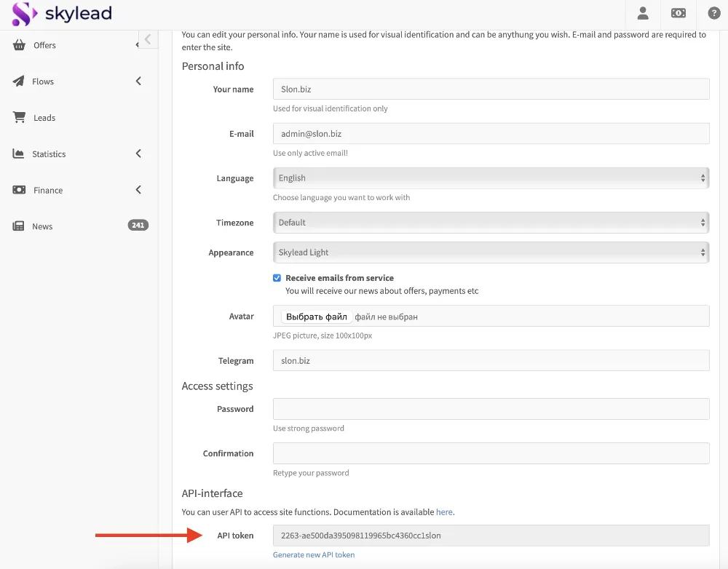Click the 'API-interface' heading

[x=212, y=493]
